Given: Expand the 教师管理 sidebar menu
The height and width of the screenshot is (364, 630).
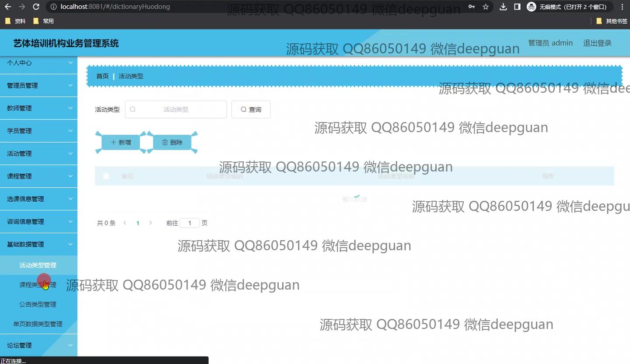Looking at the screenshot, I should 38,108.
